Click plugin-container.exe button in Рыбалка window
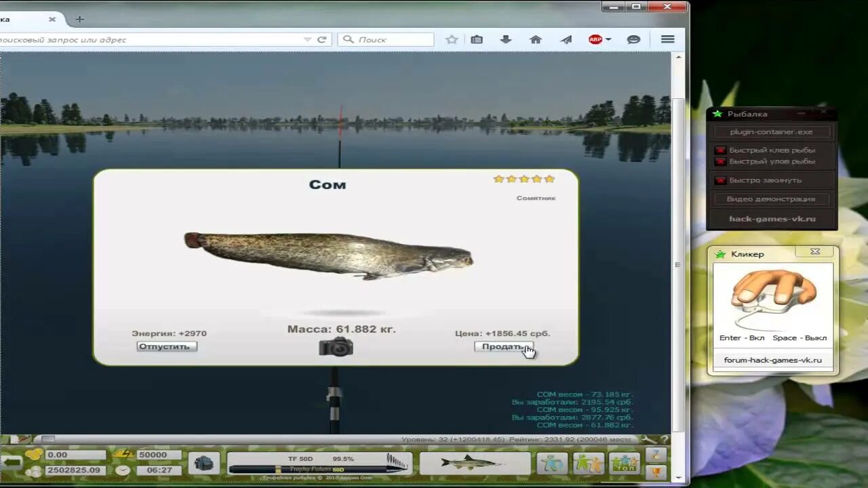Screen dimensions: 868x488 coord(772,132)
